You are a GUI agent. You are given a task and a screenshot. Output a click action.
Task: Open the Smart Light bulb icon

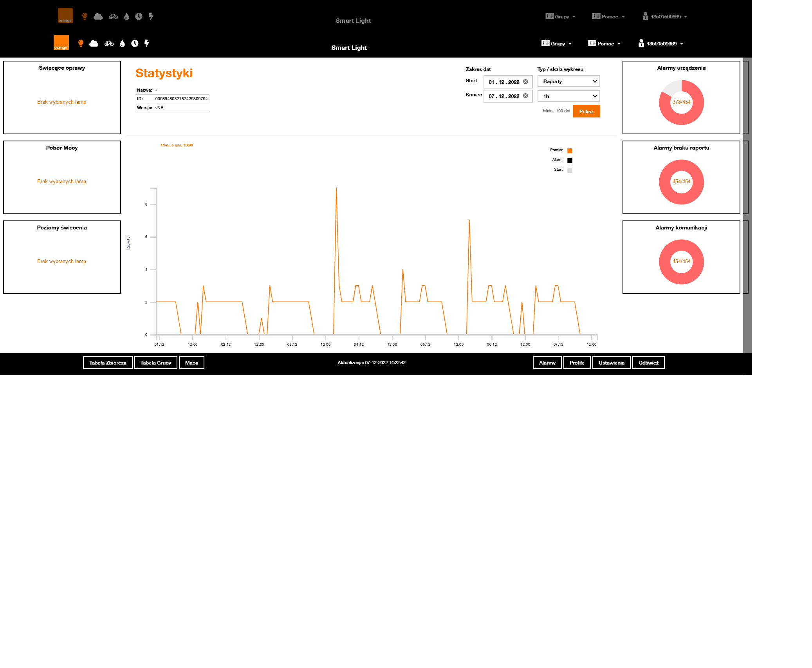coord(81,43)
